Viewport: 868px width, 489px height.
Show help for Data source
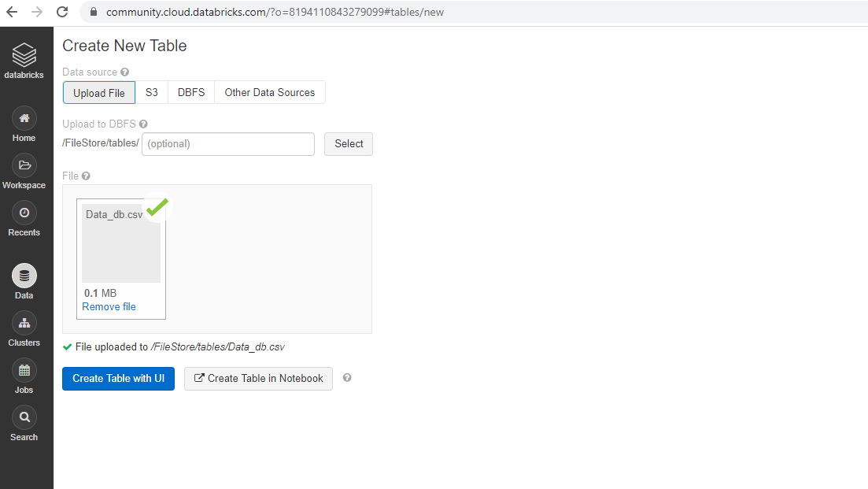click(x=125, y=72)
